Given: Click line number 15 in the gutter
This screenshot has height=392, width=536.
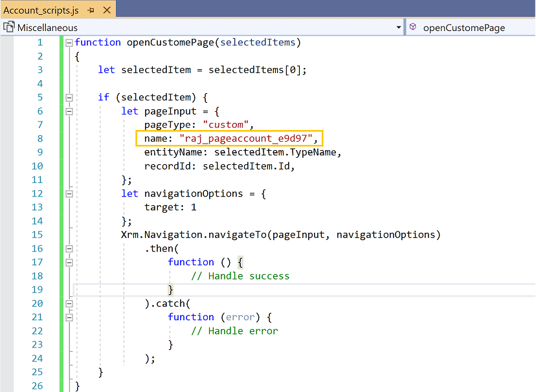Looking at the screenshot, I should 38,235.
